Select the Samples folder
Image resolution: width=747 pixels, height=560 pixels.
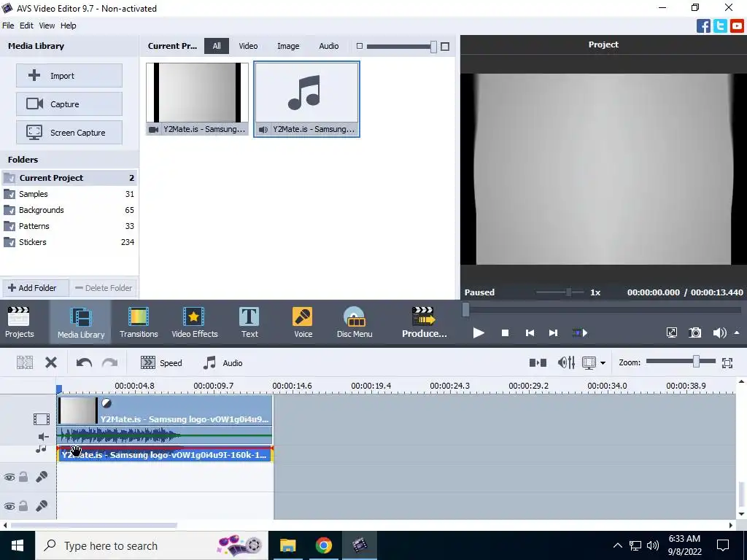69,194
